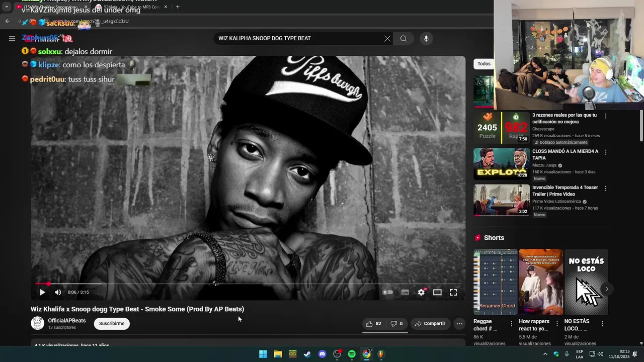Click the Prime Video Latinoamérica channel name

point(556,202)
